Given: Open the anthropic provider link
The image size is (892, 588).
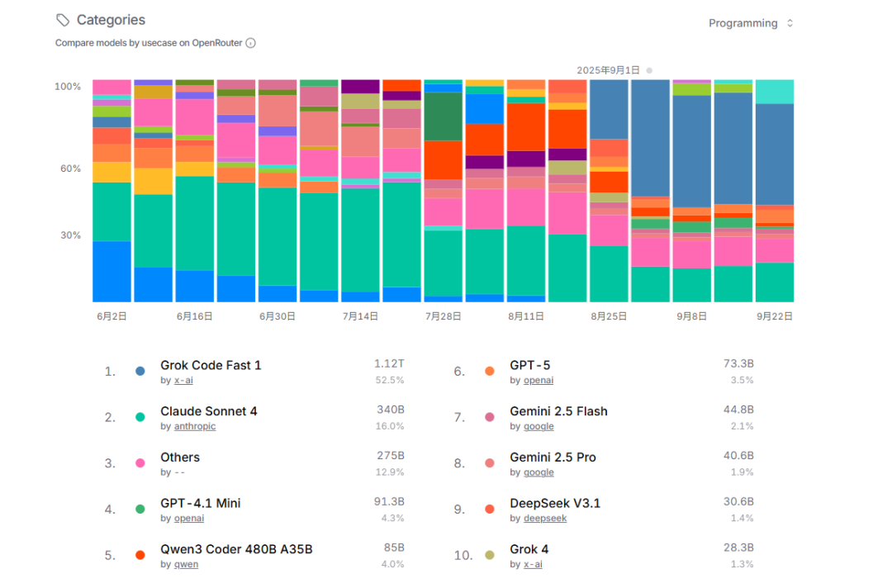Looking at the screenshot, I should pos(195,426).
